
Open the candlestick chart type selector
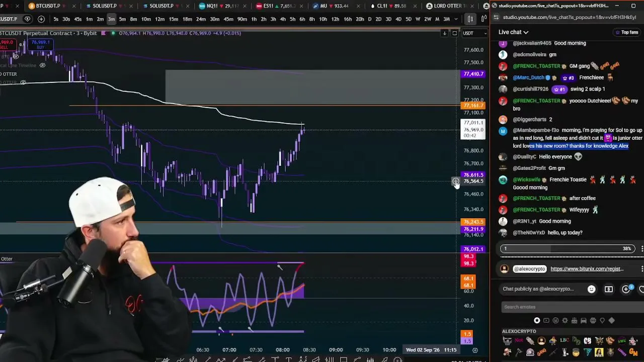[470, 19]
